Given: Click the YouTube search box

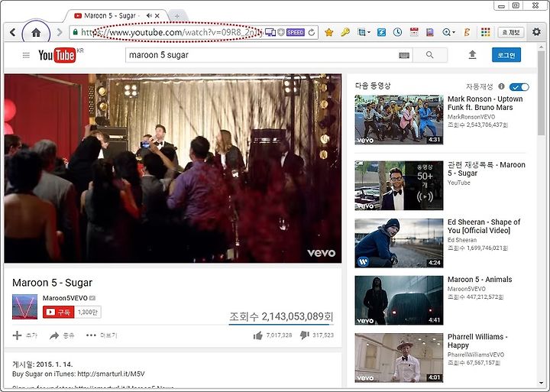Looking at the screenshot, I should (262, 55).
